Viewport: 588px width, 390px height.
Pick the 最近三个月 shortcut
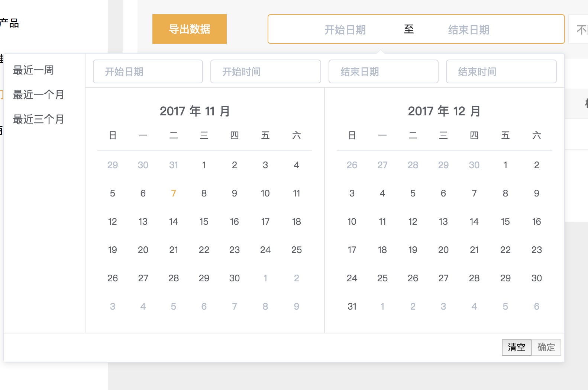(x=38, y=119)
